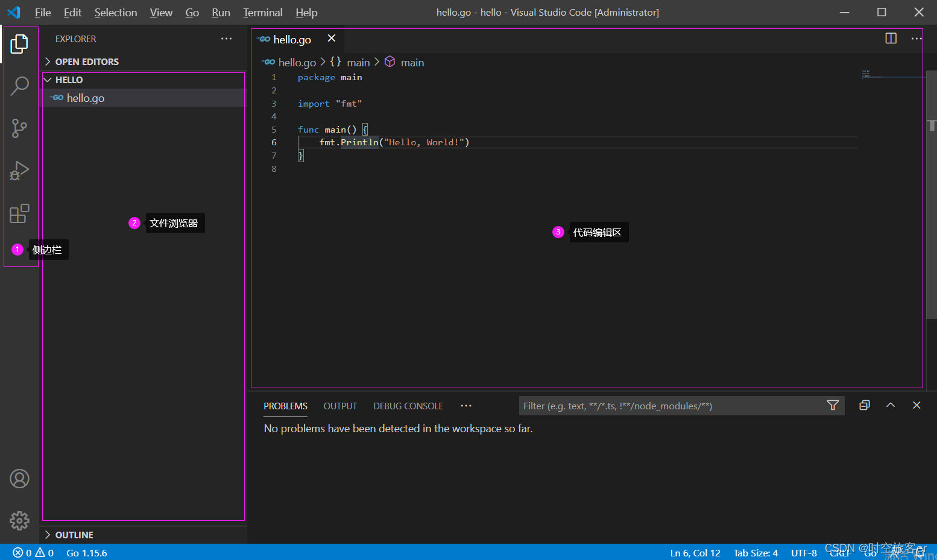Screen dimensions: 937x560
Task: Open the editor more actions ellipsis
Action: (x=916, y=39)
